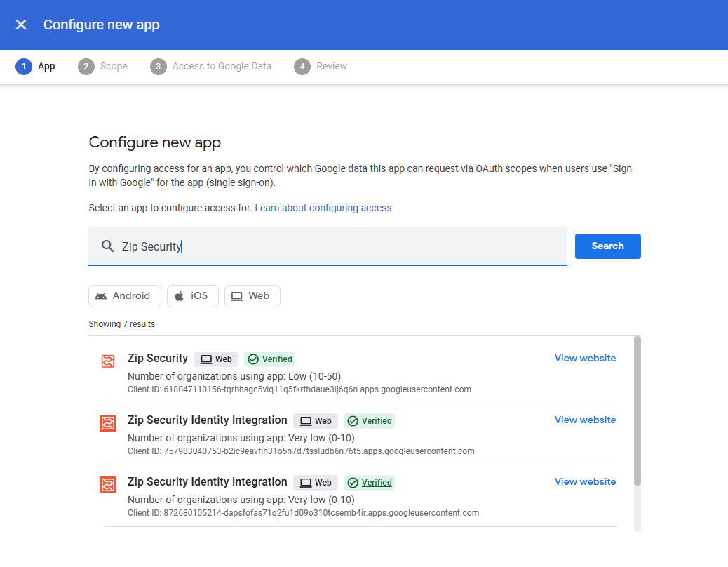Click the second result's Zip Security logo
The width and height of the screenshot is (728, 567).
tap(107, 423)
